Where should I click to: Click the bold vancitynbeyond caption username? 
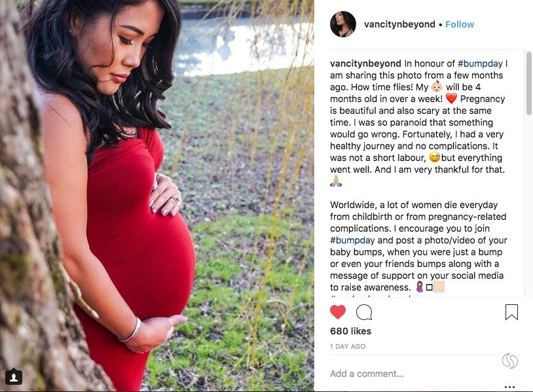365,63
